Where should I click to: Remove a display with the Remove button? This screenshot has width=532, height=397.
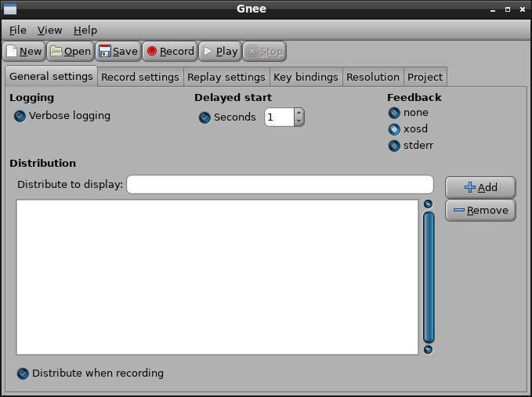[x=480, y=210]
